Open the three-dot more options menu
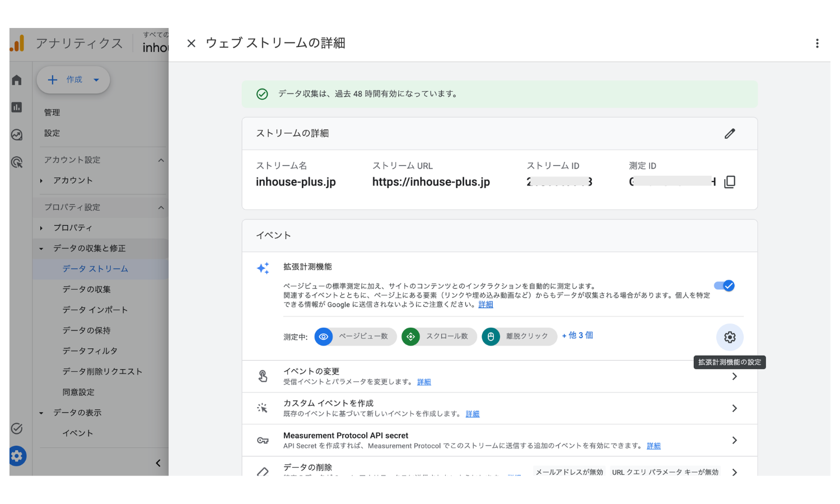 pos(817,43)
